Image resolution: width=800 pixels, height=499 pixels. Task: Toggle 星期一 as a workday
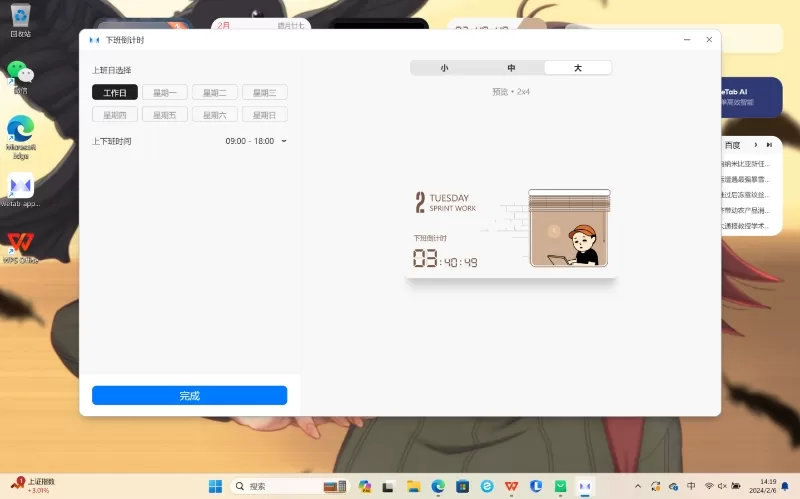click(x=165, y=92)
